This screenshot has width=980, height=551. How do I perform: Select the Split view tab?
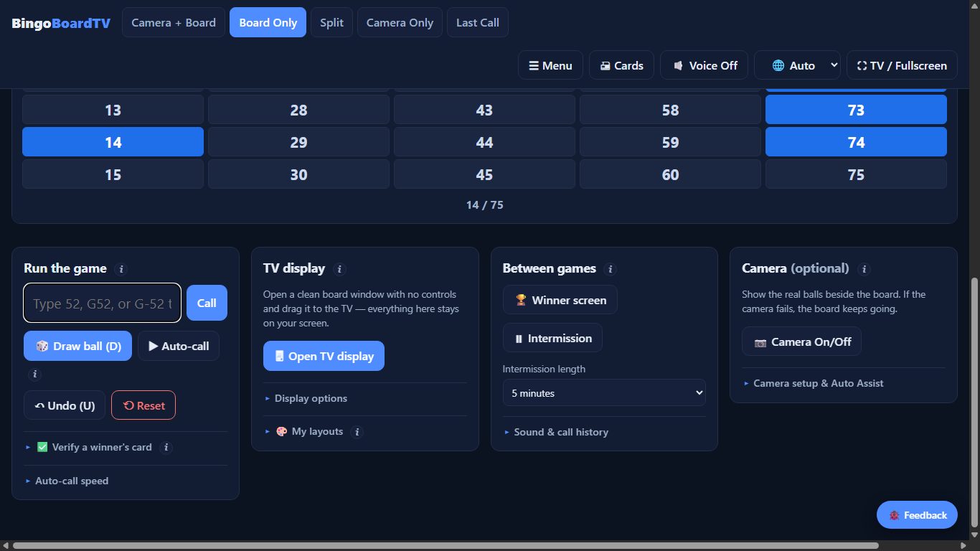pyautogui.click(x=331, y=22)
